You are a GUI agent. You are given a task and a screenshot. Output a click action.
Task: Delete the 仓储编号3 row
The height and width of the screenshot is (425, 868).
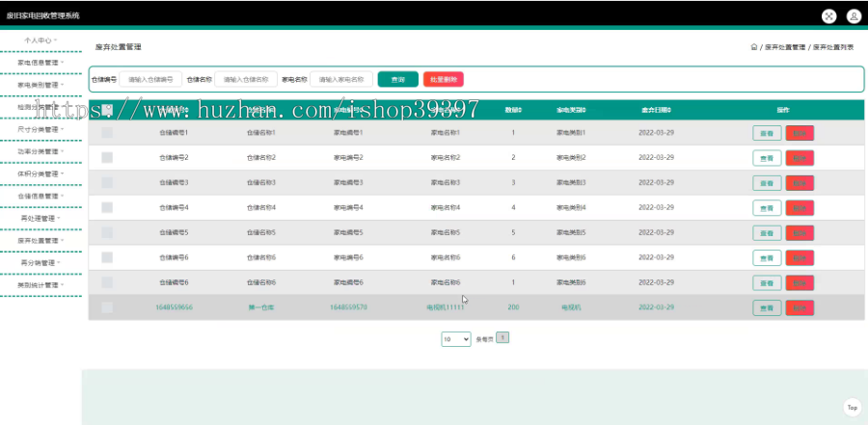tap(800, 183)
